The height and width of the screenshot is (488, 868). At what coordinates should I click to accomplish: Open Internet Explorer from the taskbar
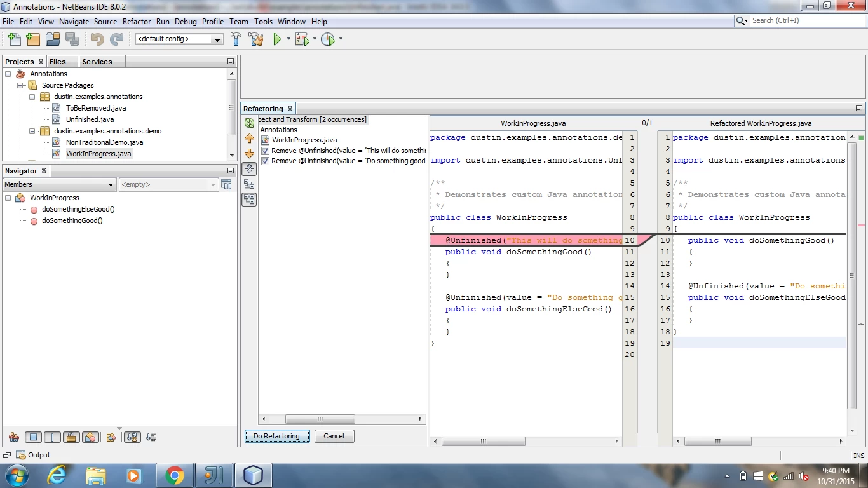(x=57, y=475)
